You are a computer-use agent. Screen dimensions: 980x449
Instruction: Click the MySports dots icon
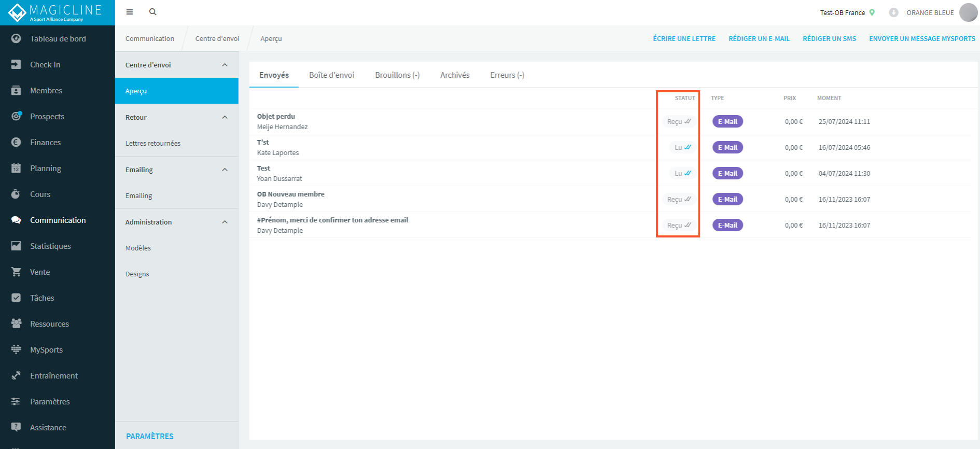tap(16, 349)
